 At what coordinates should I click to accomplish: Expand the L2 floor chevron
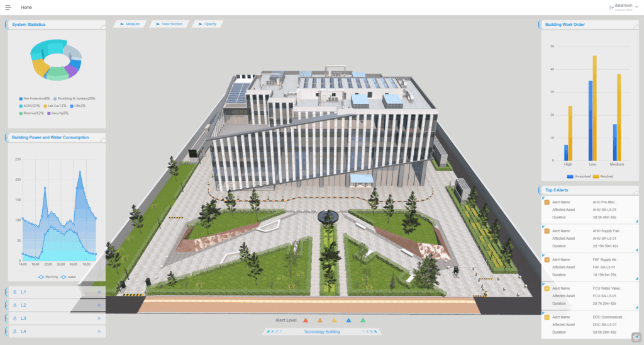point(99,305)
